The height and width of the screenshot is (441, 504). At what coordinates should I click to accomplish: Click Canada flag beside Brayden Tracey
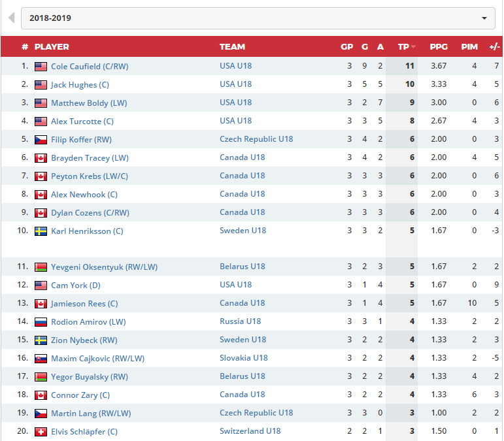click(x=41, y=158)
